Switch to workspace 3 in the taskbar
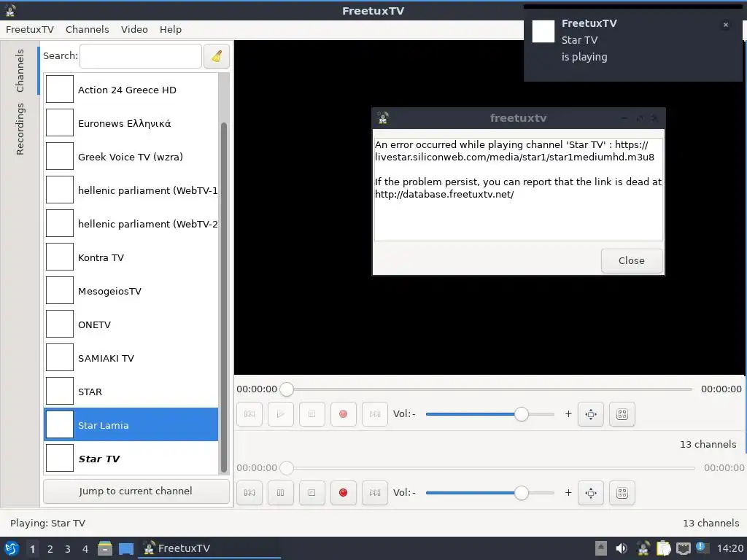This screenshot has width=747, height=560. click(68, 549)
